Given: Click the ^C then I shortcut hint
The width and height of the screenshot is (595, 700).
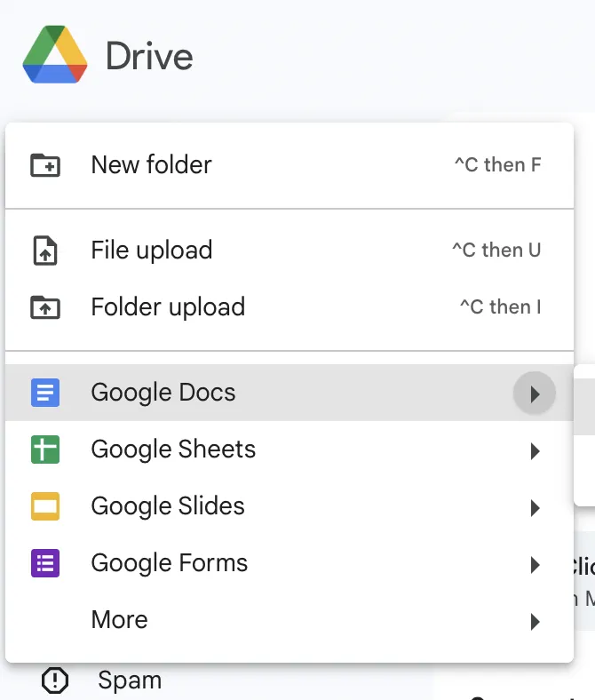Looking at the screenshot, I should coord(500,307).
